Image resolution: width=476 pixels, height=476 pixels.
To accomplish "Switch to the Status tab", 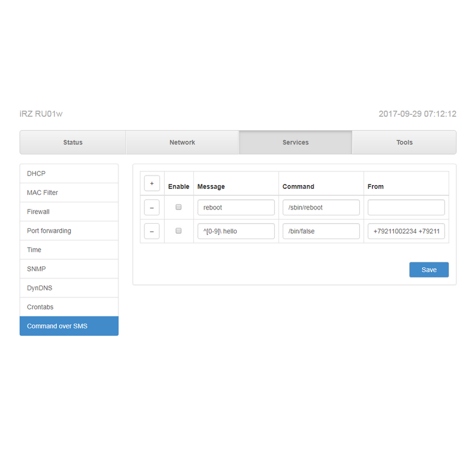I will click(x=73, y=142).
